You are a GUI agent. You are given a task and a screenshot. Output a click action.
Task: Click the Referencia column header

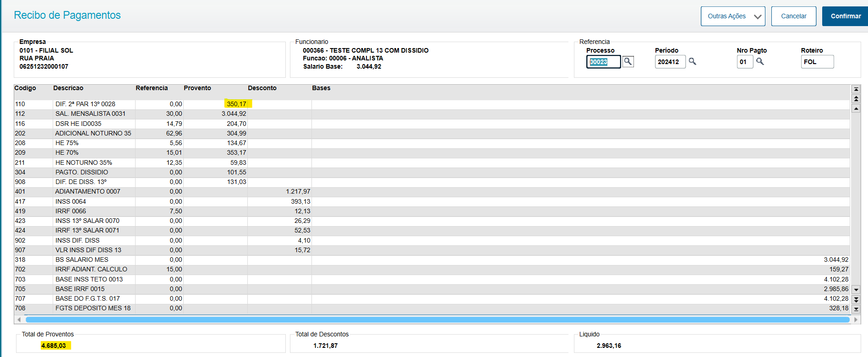click(152, 88)
